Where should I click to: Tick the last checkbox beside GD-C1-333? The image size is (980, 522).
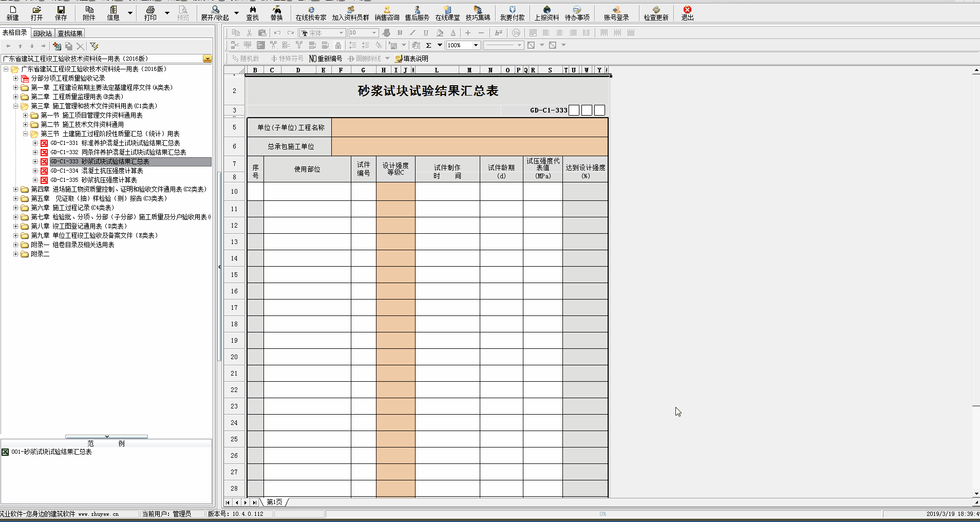point(599,110)
